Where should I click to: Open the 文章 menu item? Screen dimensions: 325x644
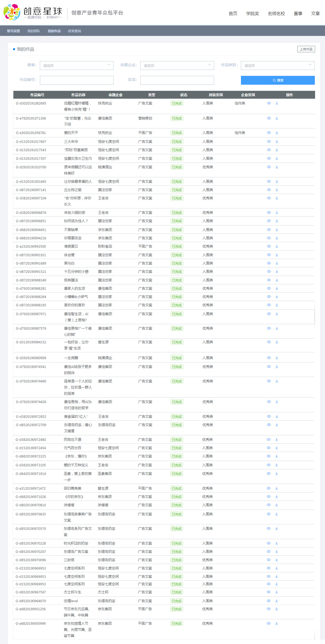coord(315,13)
